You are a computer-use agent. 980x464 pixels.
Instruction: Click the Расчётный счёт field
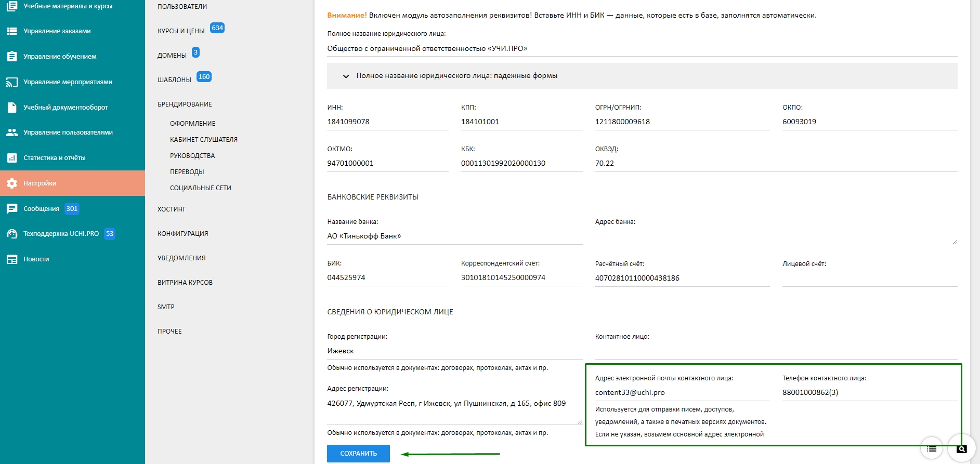(x=682, y=279)
